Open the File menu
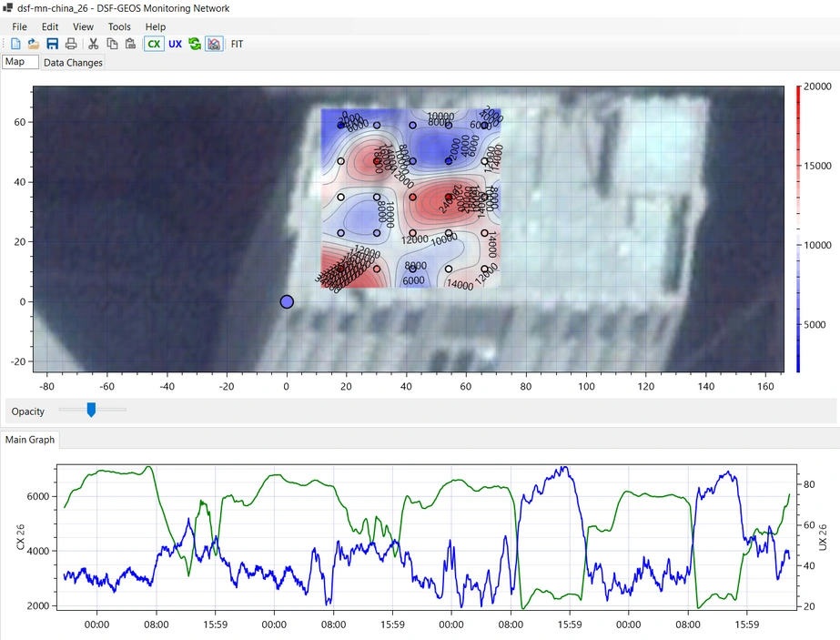This screenshot has height=640, width=840. pyautogui.click(x=19, y=27)
